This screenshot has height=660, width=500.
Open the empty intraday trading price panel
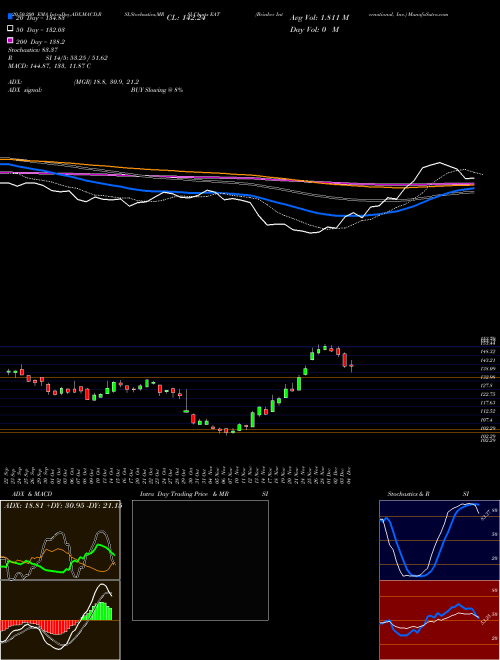pyautogui.click(x=200, y=560)
